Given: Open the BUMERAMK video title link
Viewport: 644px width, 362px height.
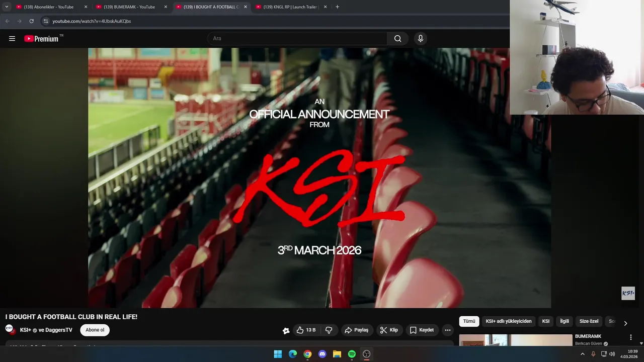Looking at the screenshot, I should (588, 336).
